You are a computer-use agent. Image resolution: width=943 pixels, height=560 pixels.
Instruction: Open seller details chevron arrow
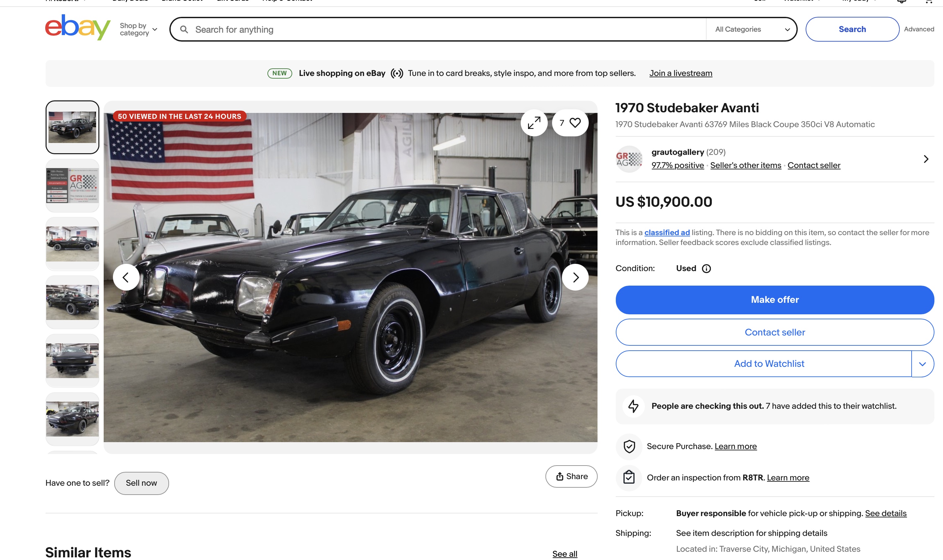926,159
